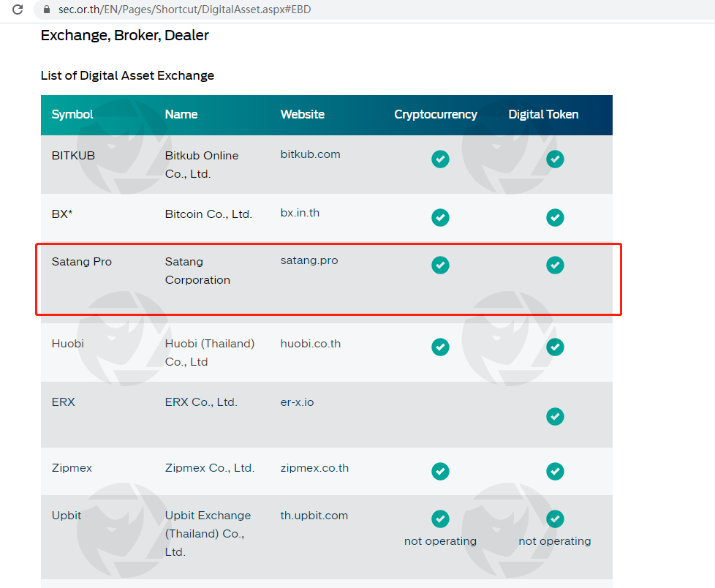Click Zipmex's Cryptocurrency checkmark icon
This screenshot has width=715, height=588.
click(440, 471)
